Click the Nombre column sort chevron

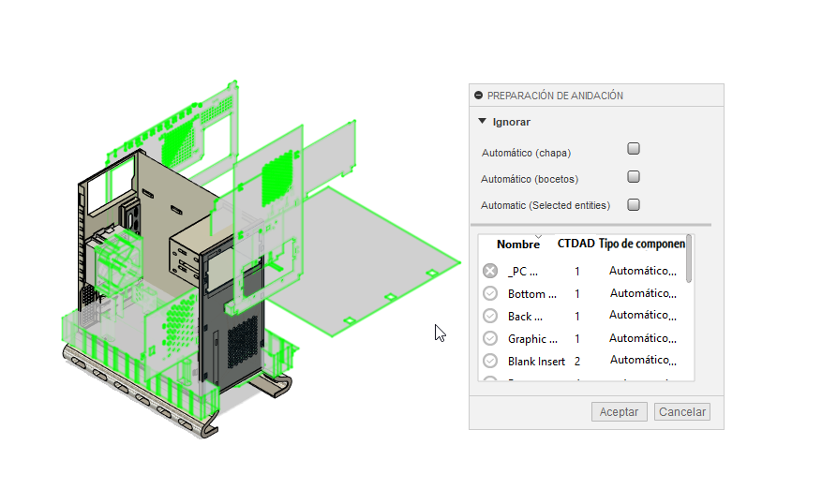[538, 237]
